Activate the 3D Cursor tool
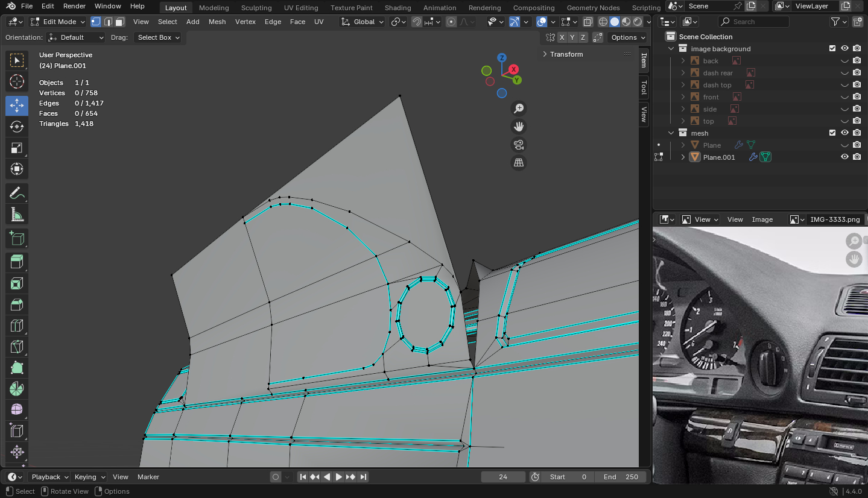 [17, 81]
